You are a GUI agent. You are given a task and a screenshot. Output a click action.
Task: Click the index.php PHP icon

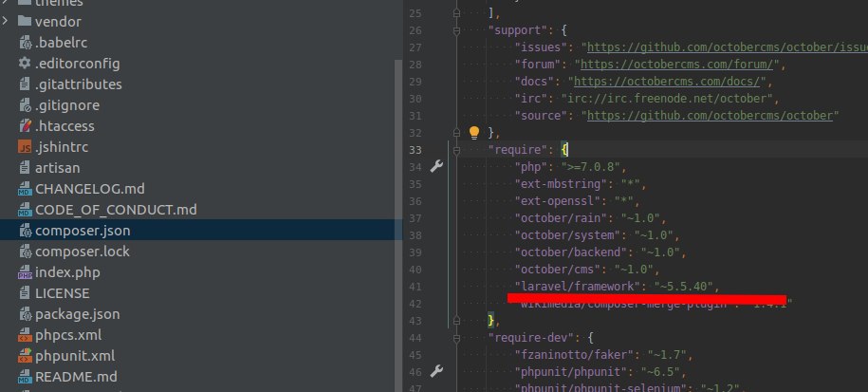pos(25,272)
